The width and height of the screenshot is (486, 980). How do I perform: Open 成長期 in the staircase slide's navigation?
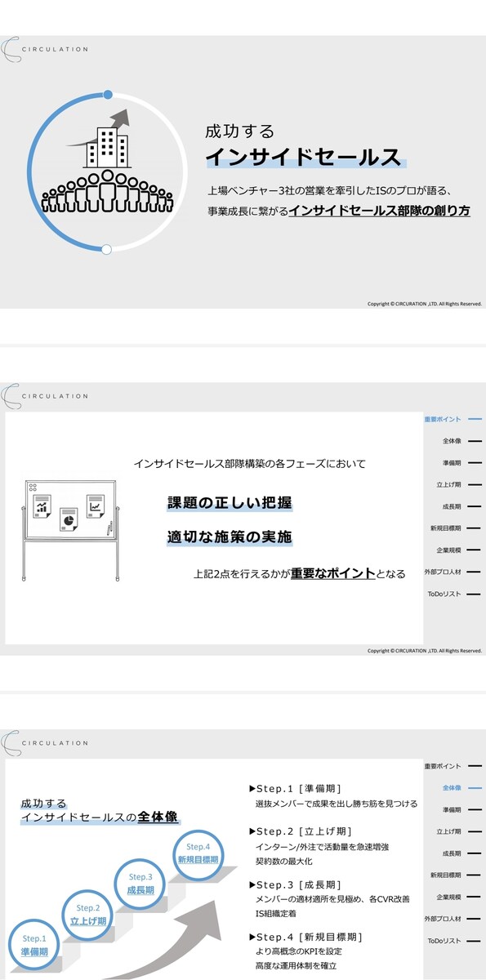point(461,853)
